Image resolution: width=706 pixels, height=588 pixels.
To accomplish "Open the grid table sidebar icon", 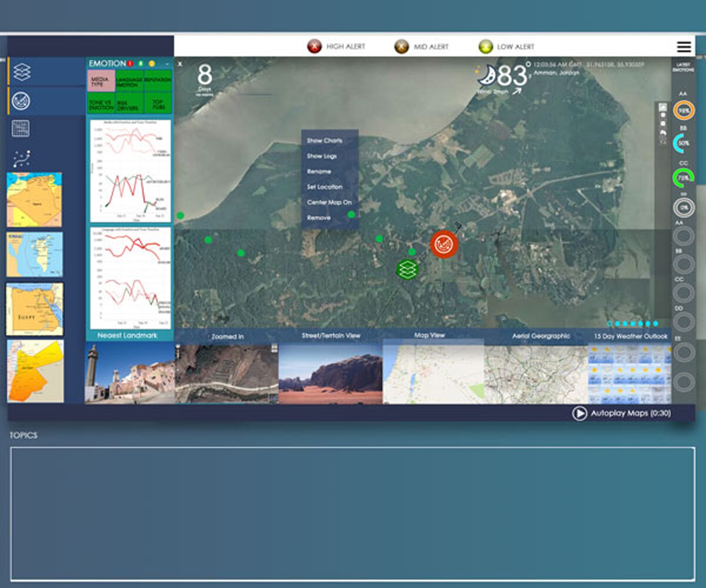I will 21,129.
